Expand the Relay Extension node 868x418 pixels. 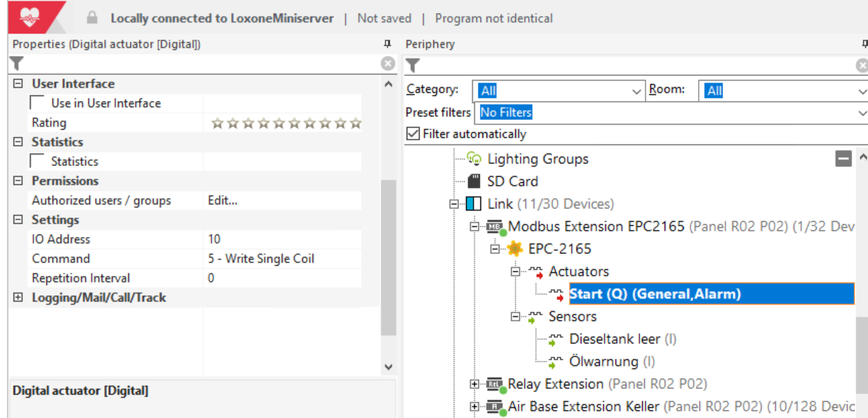click(x=474, y=384)
